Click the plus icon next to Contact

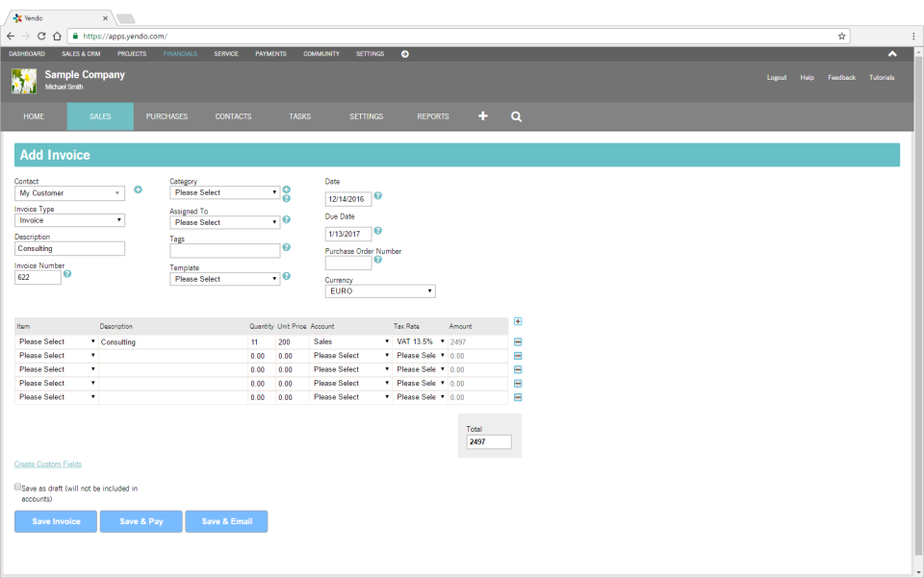[x=138, y=189]
